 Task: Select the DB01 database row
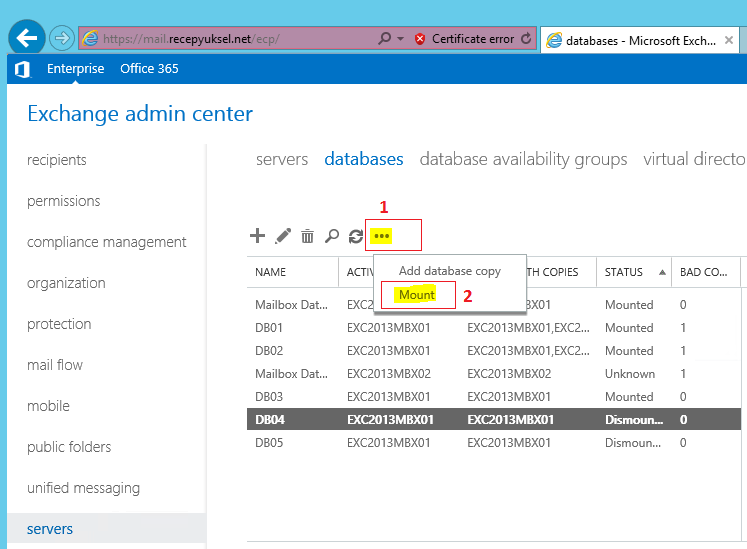click(x=494, y=328)
